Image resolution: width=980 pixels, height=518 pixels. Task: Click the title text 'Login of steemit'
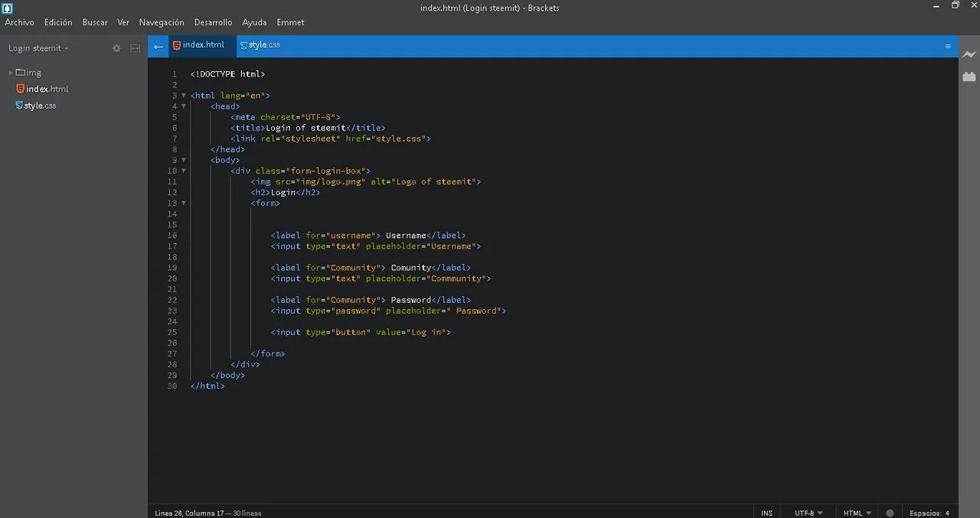click(x=305, y=128)
